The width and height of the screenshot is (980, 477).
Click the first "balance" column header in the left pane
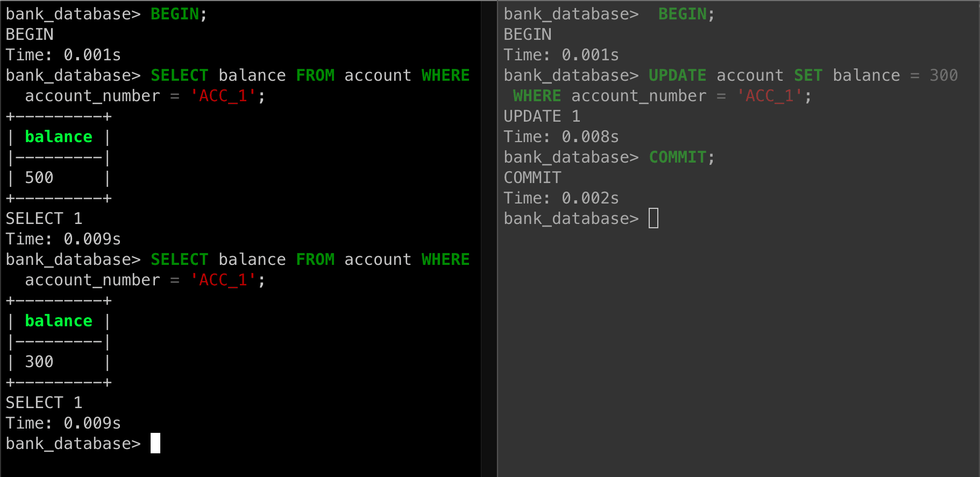click(59, 137)
